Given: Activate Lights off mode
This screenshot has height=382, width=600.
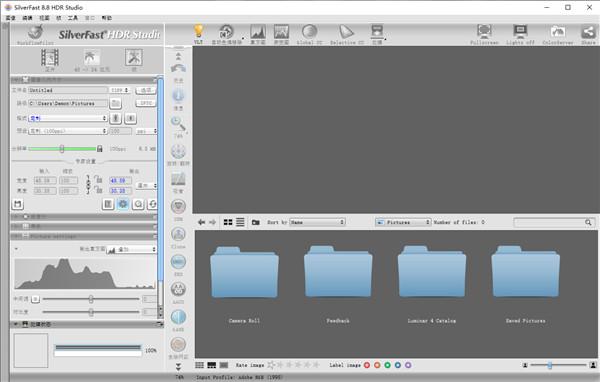Looking at the screenshot, I should pos(520,31).
